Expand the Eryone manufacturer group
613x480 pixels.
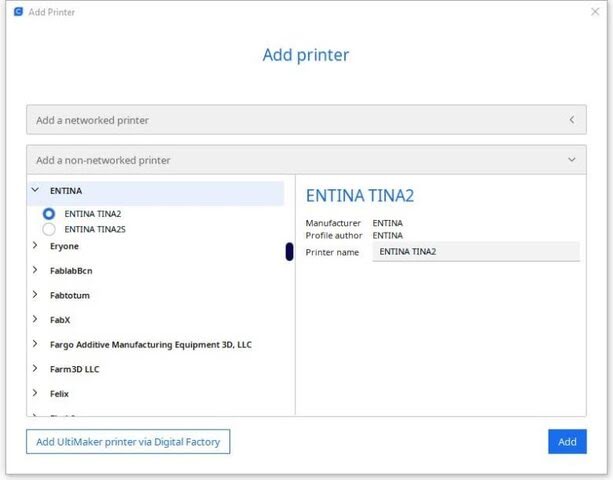(36, 246)
